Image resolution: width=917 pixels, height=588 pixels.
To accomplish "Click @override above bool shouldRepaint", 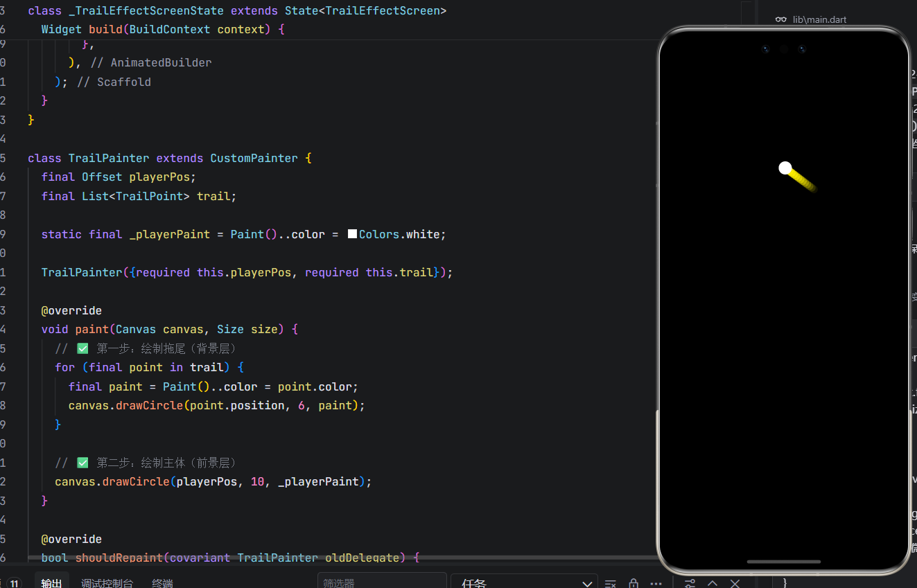I will pos(71,539).
